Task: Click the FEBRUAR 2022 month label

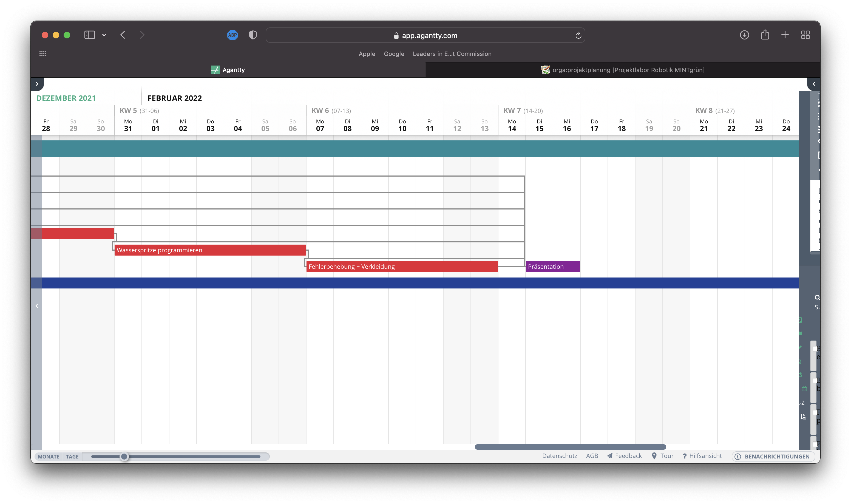Action: click(174, 98)
